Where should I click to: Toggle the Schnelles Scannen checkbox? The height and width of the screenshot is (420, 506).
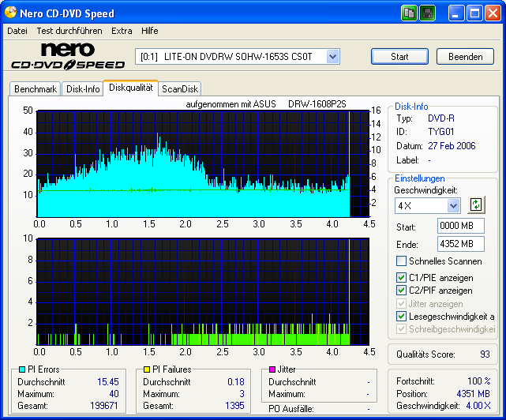point(401,261)
